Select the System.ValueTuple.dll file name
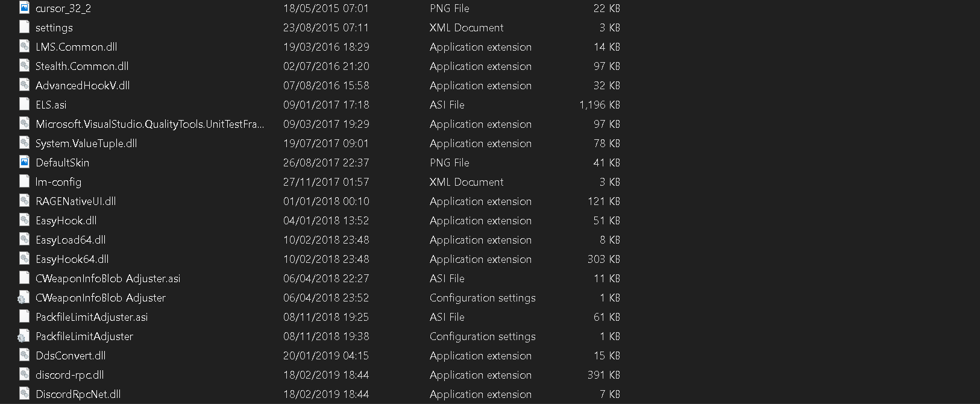This screenshot has width=980, height=404. coord(86,144)
